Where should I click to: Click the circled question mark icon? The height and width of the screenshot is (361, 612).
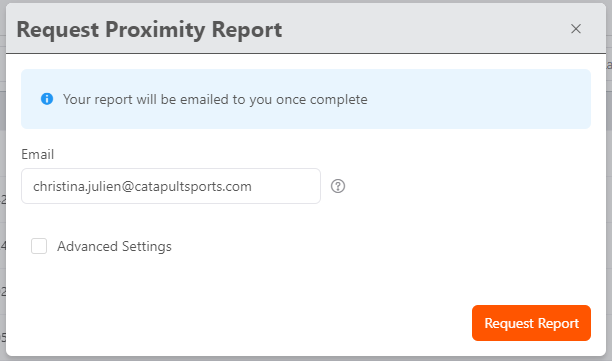[338, 186]
